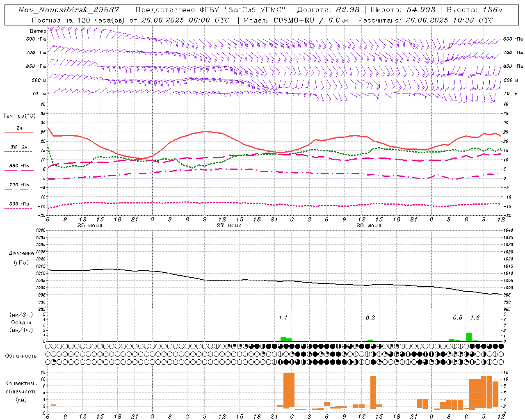Select the latitude value 54.993
The image size is (525, 420).
421,10
